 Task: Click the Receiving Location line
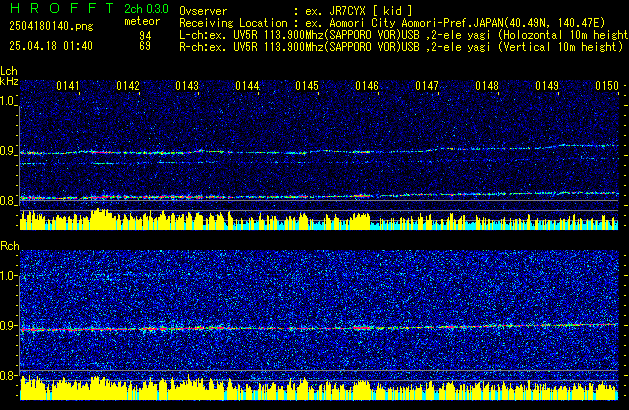(x=392, y=23)
